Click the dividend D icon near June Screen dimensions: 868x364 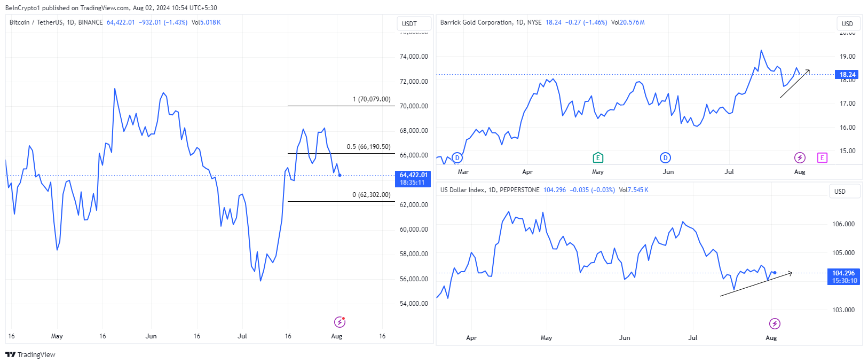click(x=665, y=157)
